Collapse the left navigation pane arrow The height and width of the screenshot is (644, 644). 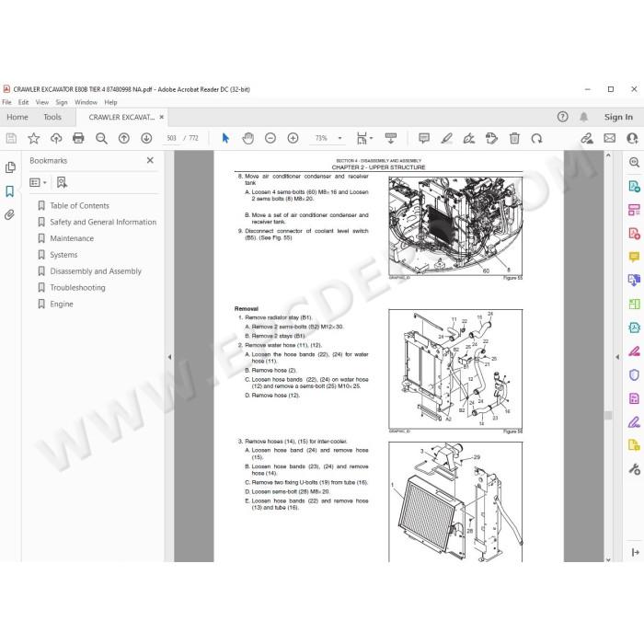point(169,357)
